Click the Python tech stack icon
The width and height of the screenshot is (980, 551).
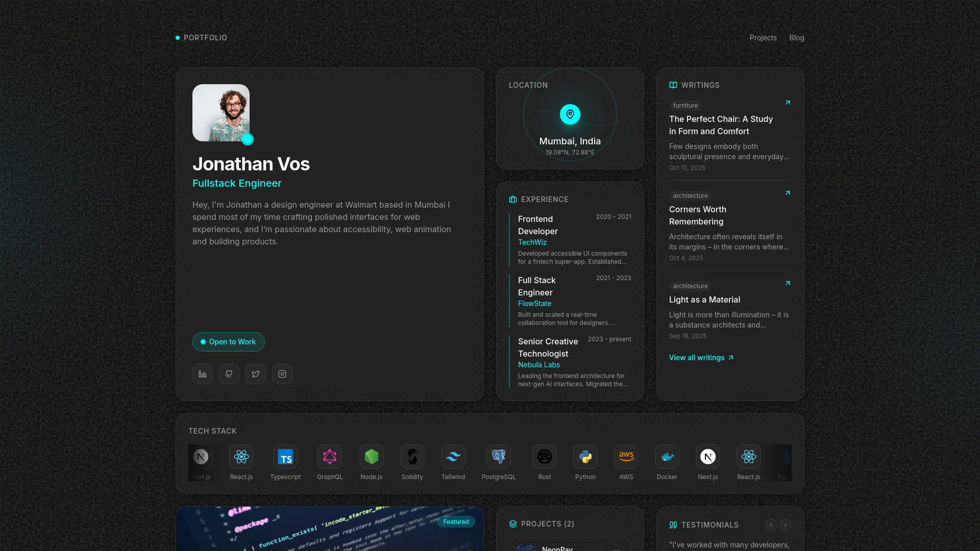point(585,457)
